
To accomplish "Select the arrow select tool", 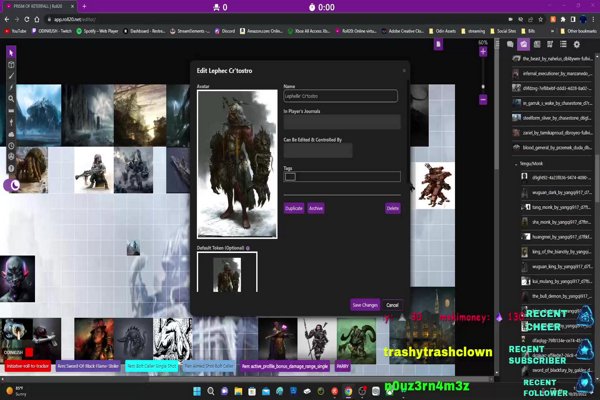I will click(x=11, y=53).
